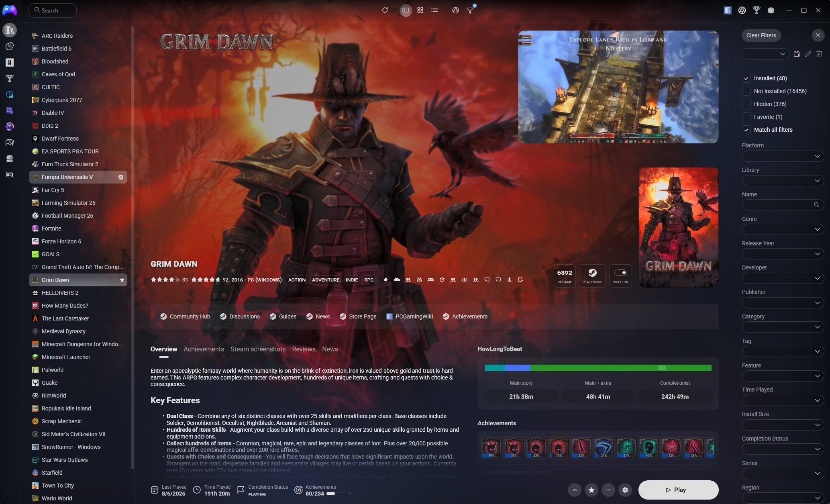
Task: Click the 6892 In-Game counter
Action: click(x=565, y=276)
